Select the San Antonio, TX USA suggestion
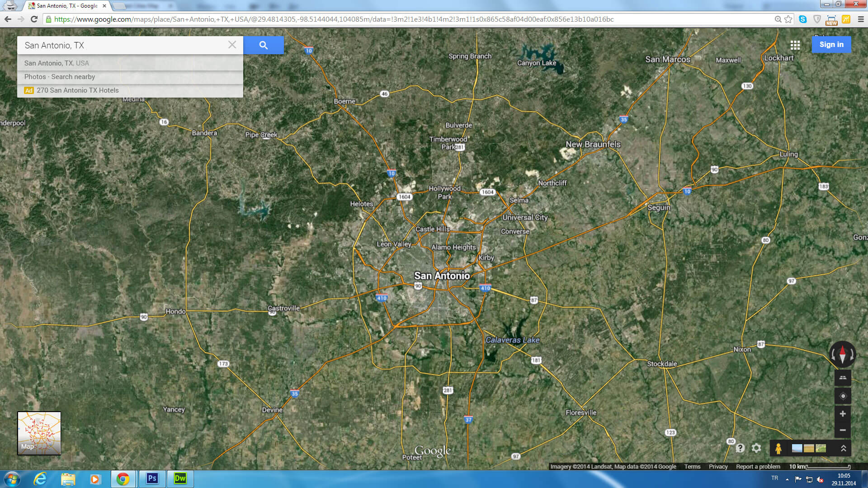Screen dimensions: 868x488 tap(57, 63)
